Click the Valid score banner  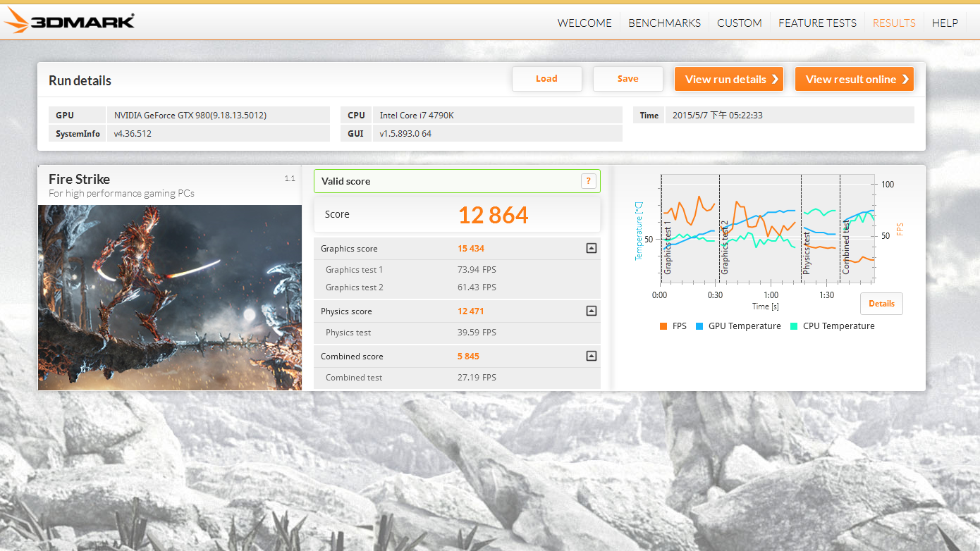(457, 181)
